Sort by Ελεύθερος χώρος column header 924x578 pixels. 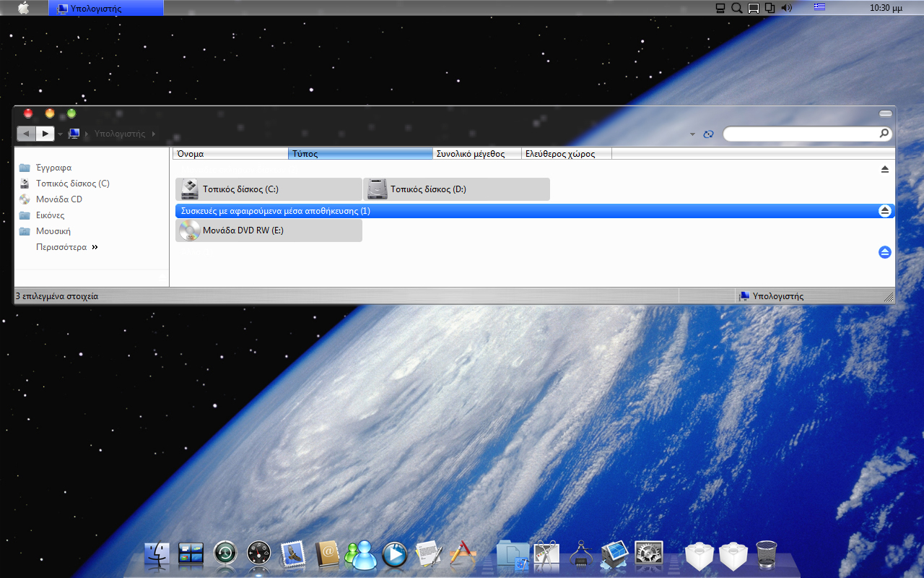pos(567,153)
